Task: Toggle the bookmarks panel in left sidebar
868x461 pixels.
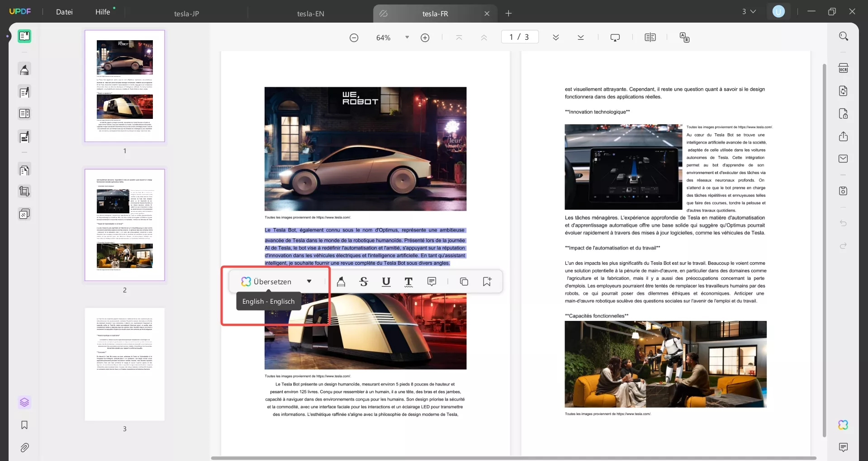Action: (x=24, y=425)
